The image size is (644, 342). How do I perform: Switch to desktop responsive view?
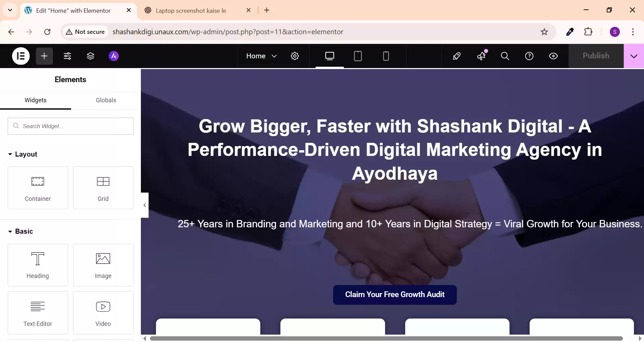(330, 56)
